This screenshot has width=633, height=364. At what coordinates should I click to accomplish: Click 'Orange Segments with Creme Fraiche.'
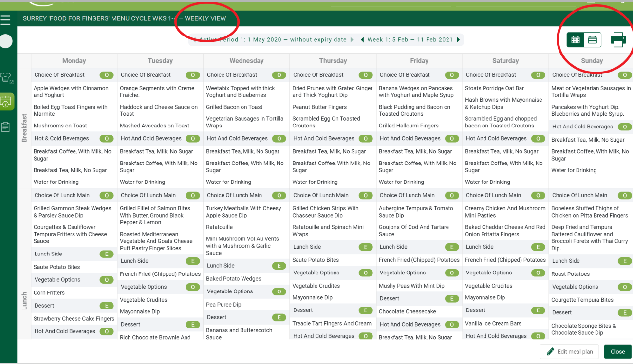(x=157, y=91)
